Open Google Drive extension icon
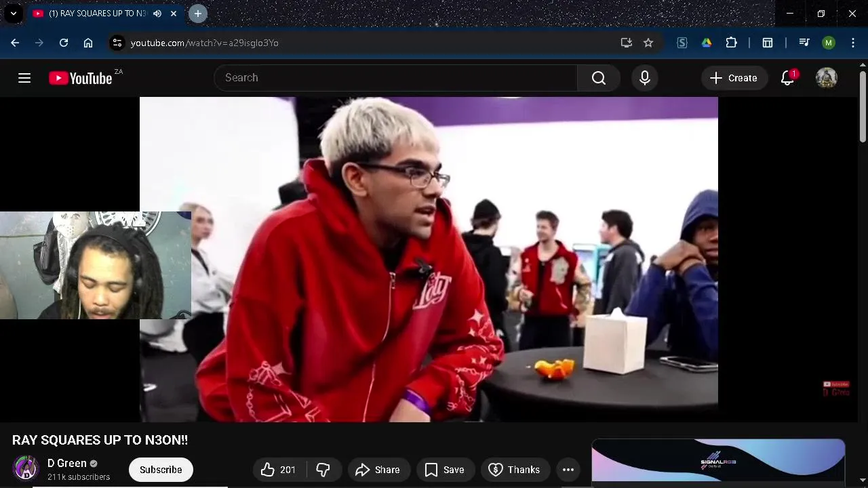 (x=707, y=43)
